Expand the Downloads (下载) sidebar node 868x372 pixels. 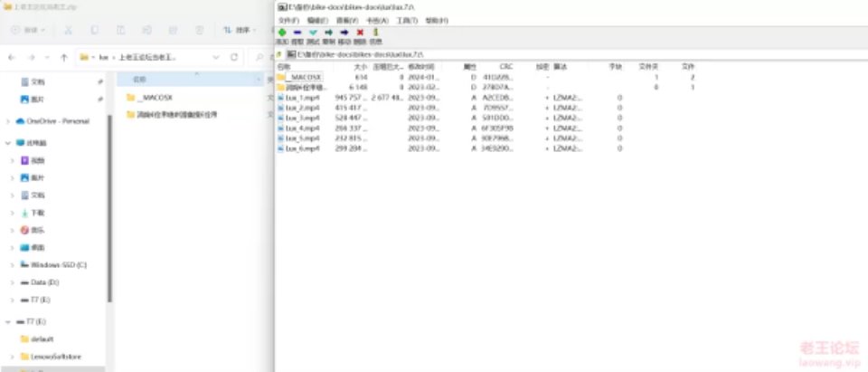pos(12,213)
